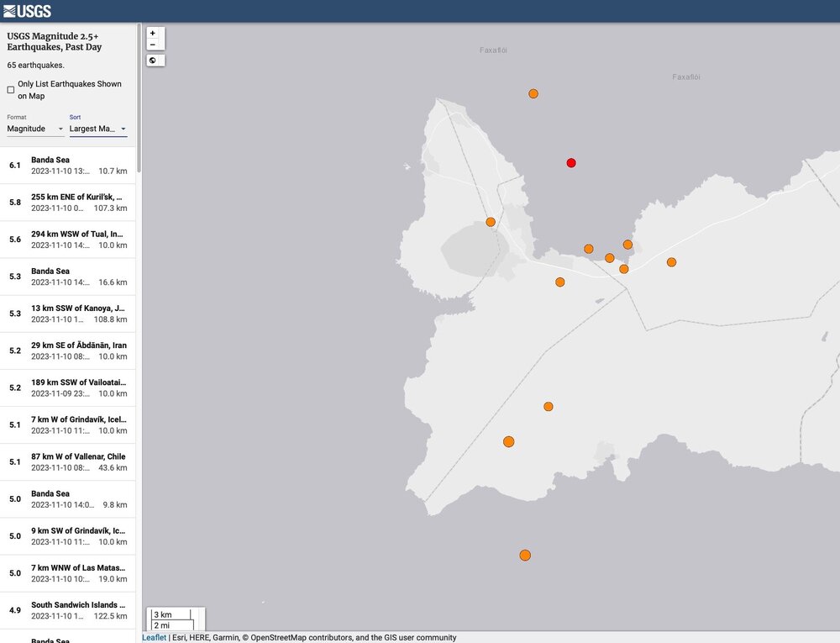This screenshot has width=840, height=643.
Task: Select the easternmost orange earthquake marker
Action: [x=671, y=262]
